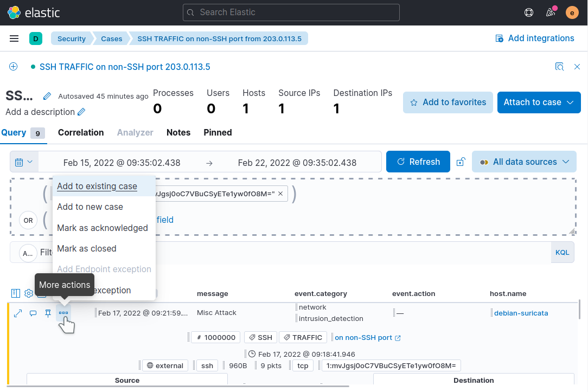This screenshot has width=588, height=392.
Task: Open the external link icon beside 'on non-SSH port'
Action: coord(398,338)
